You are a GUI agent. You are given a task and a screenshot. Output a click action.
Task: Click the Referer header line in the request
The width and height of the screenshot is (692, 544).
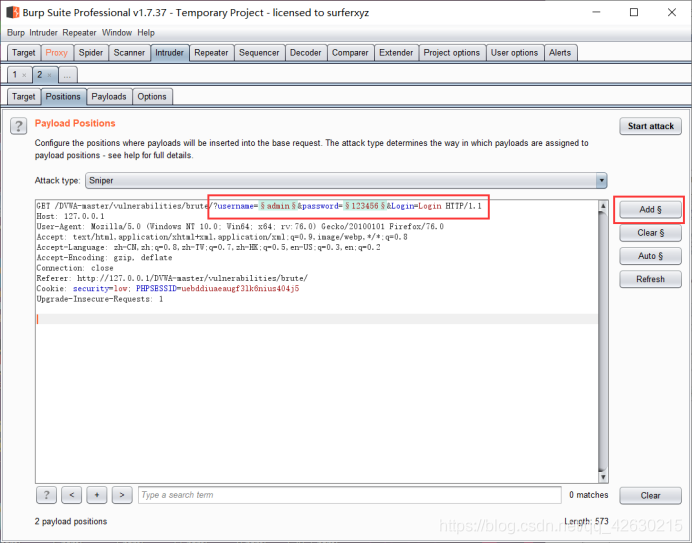coord(172,278)
